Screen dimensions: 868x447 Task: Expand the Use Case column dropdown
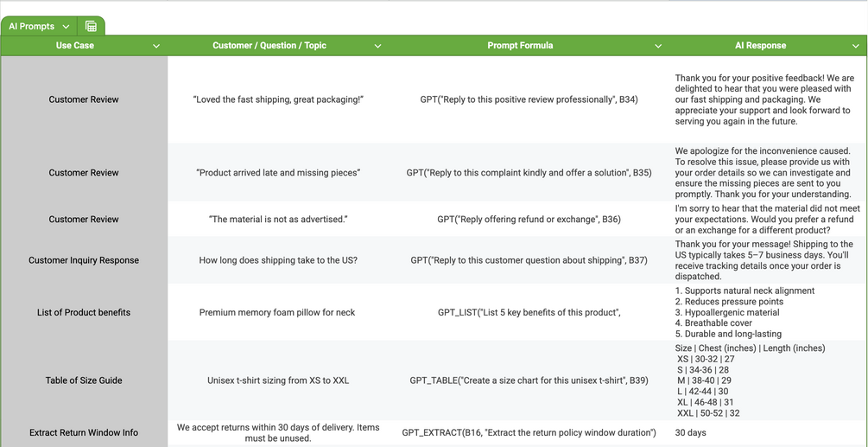(156, 46)
